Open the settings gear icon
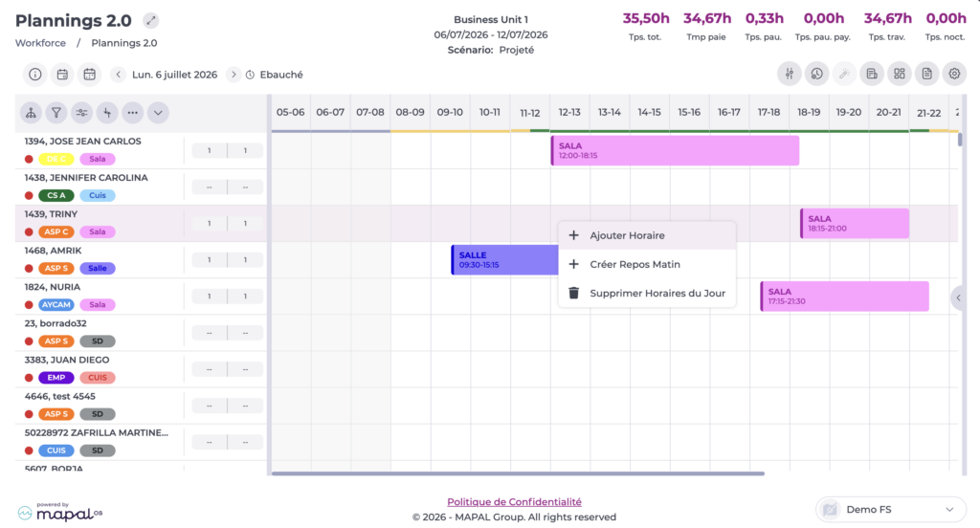Image resolution: width=980 pixels, height=528 pixels. coord(954,74)
